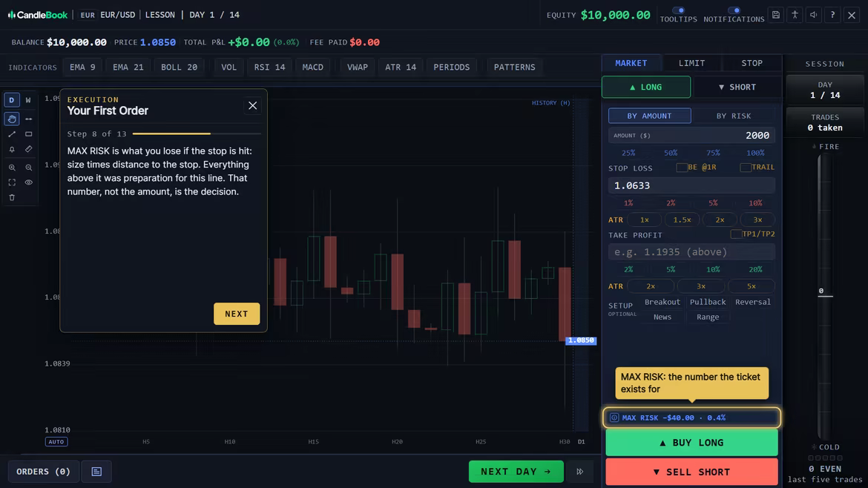
Task: Choose BY AMOUNT sizing
Action: pos(649,116)
